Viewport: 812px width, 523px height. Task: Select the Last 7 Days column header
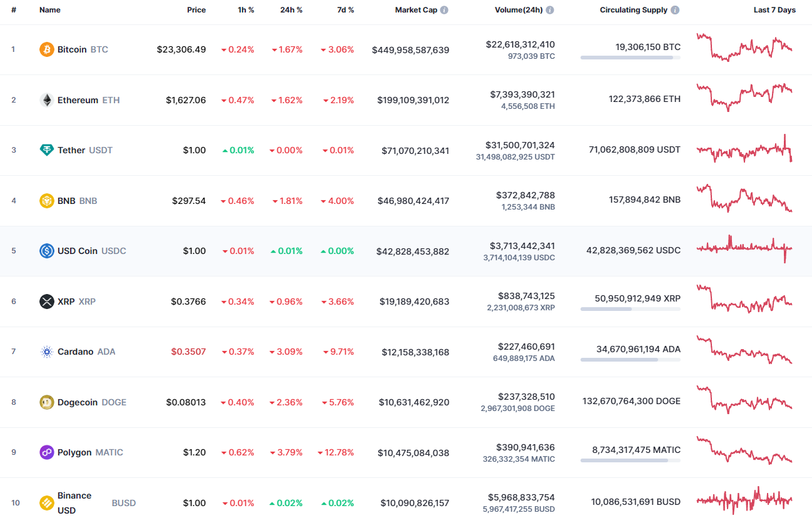774,9
